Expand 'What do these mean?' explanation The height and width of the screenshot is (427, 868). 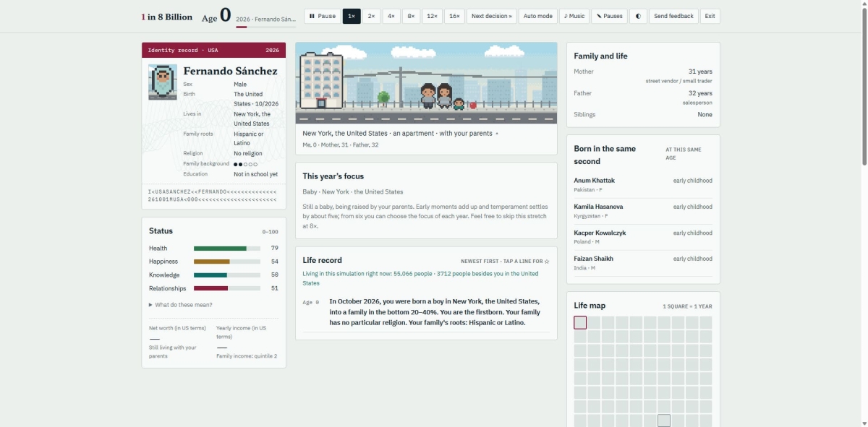coord(181,305)
